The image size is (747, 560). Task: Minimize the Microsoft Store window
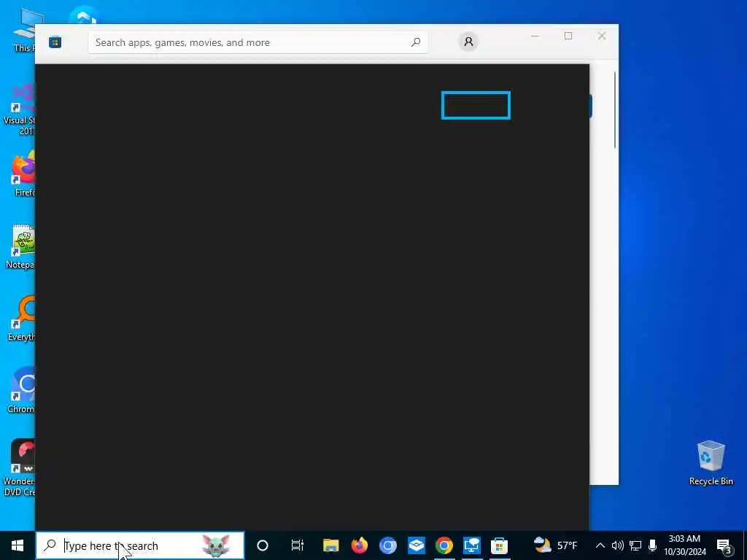(535, 36)
